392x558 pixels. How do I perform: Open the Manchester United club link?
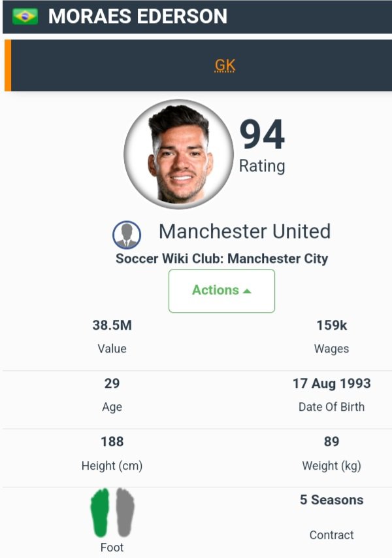tap(244, 232)
